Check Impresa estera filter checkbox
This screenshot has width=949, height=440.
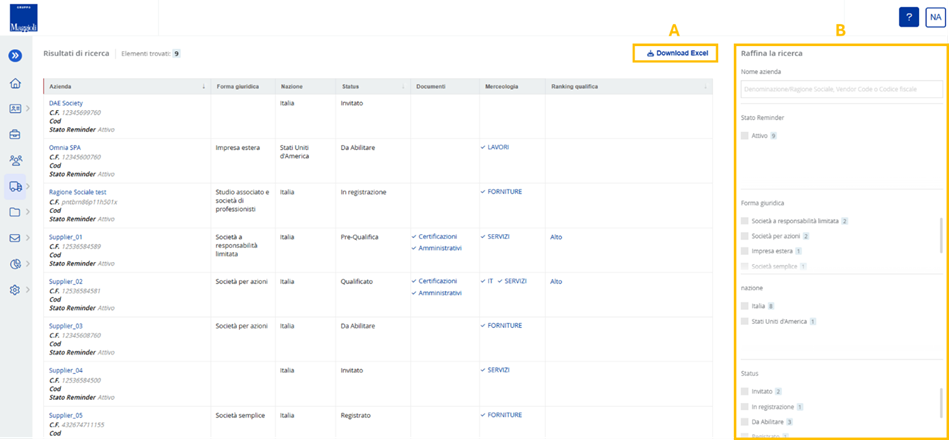[x=744, y=251]
